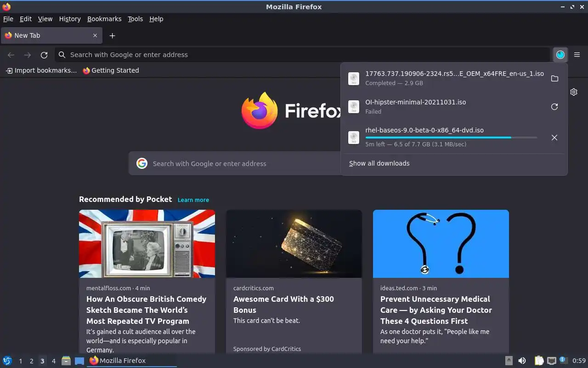This screenshot has width=588, height=368.
Task: Open the View menu
Action: point(45,19)
